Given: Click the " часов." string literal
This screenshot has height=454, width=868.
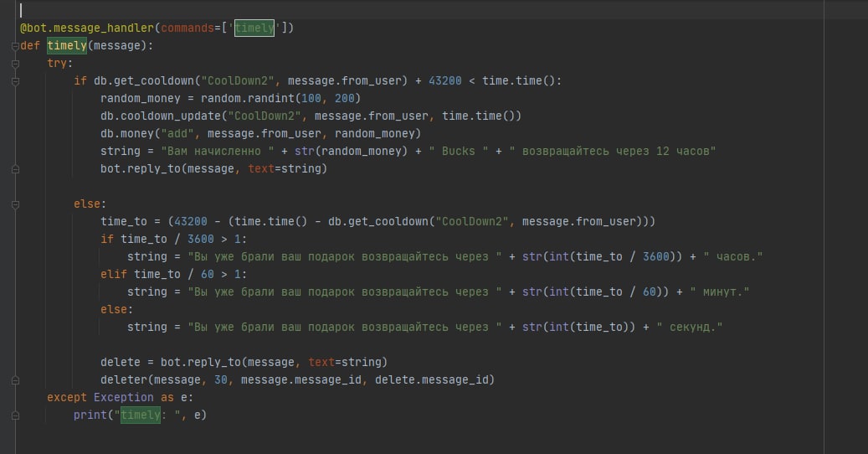Looking at the screenshot, I should click(x=733, y=256).
